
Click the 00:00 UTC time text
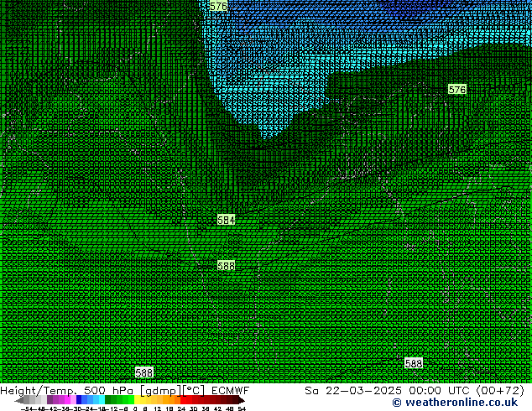(440, 390)
